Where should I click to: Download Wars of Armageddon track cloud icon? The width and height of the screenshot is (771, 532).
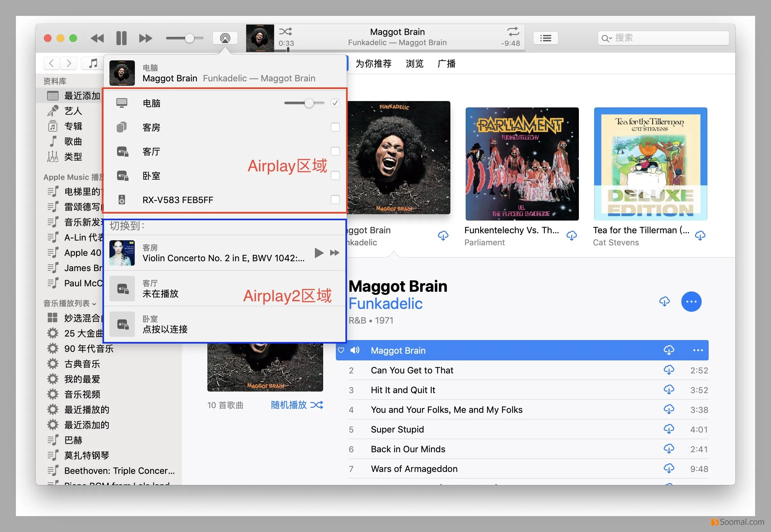(x=669, y=468)
